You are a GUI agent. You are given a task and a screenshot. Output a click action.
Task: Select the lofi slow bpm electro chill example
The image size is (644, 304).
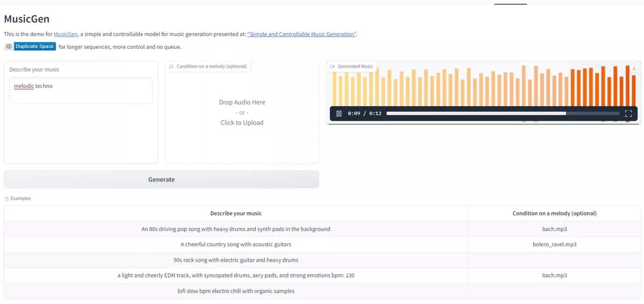(x=236, y=291)
